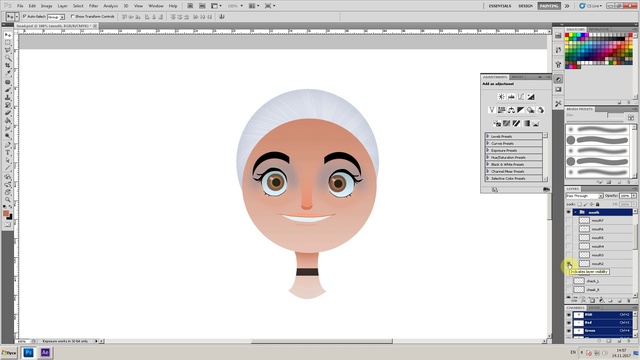Expand Curves Presets list
This screenshot has height=360, width=640.
coord(488,143)
